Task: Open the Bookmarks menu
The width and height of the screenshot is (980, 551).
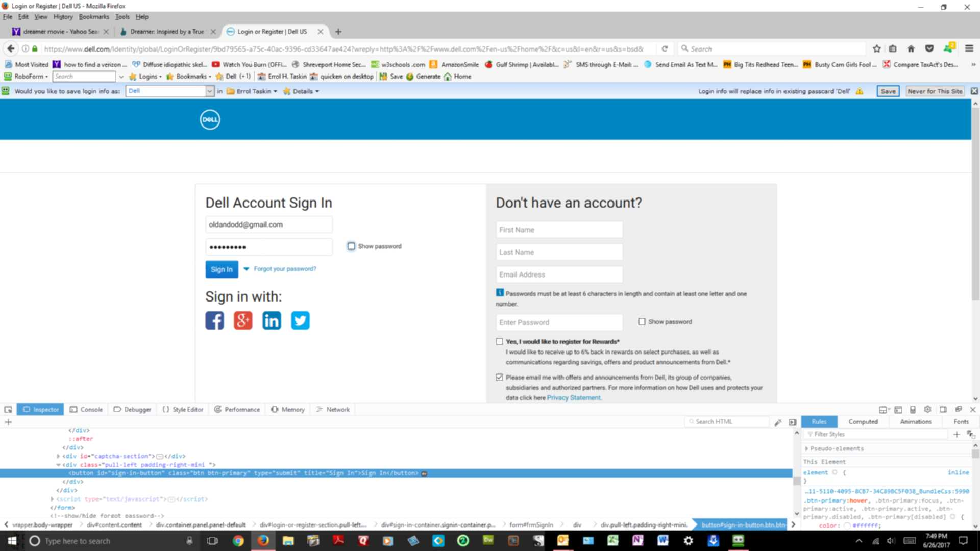Action: coord(94,17)
